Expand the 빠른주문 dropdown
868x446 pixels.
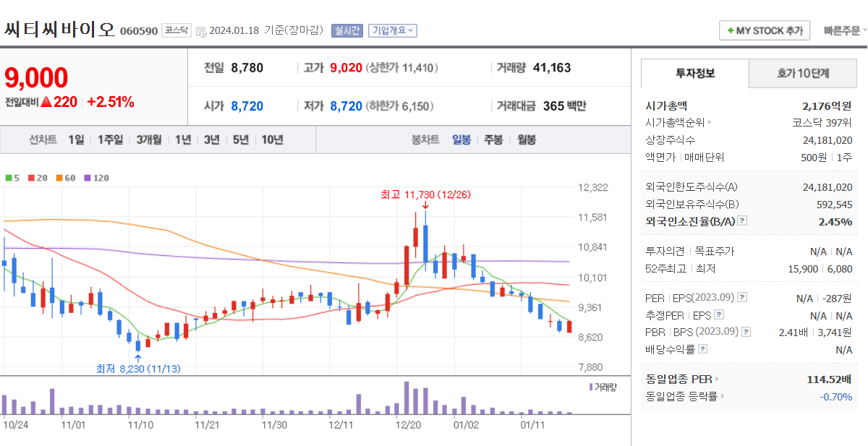tap(845, 31)
